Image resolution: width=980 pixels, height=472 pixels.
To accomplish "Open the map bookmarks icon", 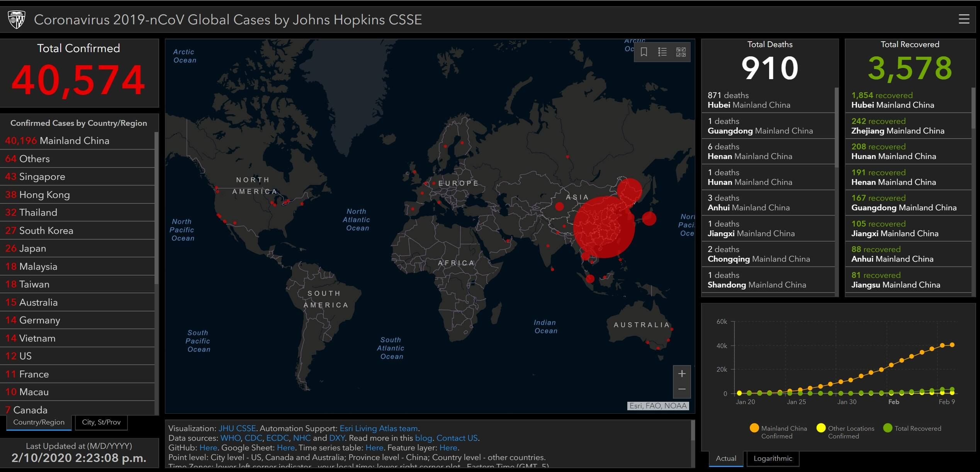I will click(644, 52).
